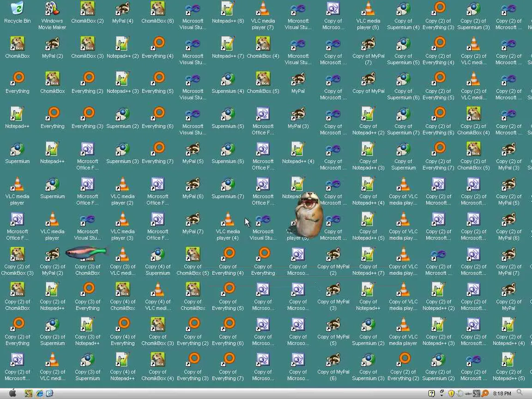This screenshot has width=532, height=399.
Task: Click Copy (2) of ChomikBox (4)
Action: coord(474,121)
